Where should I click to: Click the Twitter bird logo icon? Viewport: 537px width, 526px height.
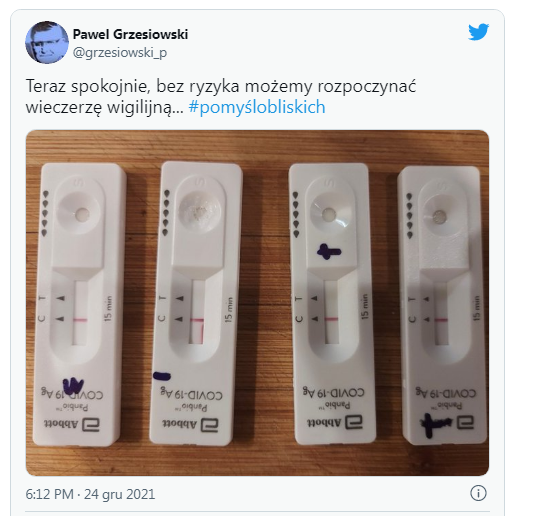click(x=478, y=32)
